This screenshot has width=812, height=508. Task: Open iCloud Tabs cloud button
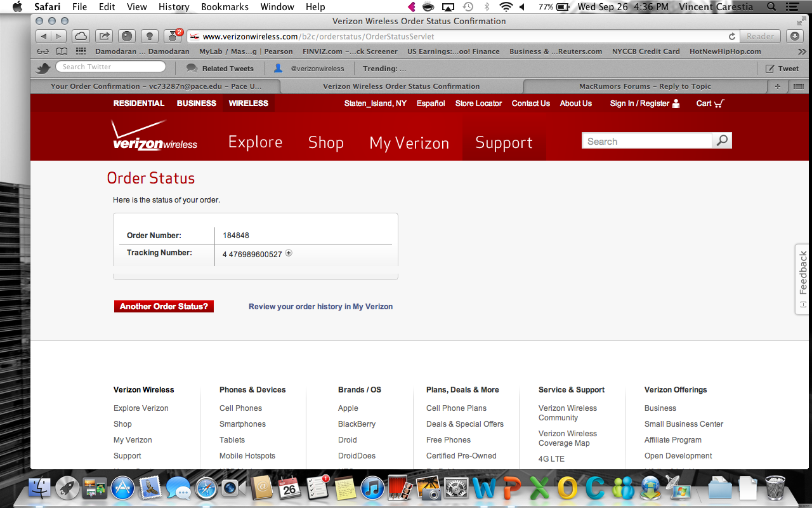point(81,36)
